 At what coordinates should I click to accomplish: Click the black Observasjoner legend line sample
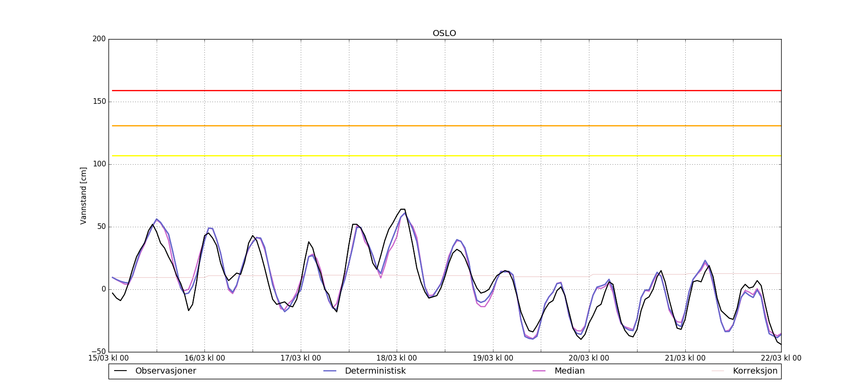(x=120, y=371)
